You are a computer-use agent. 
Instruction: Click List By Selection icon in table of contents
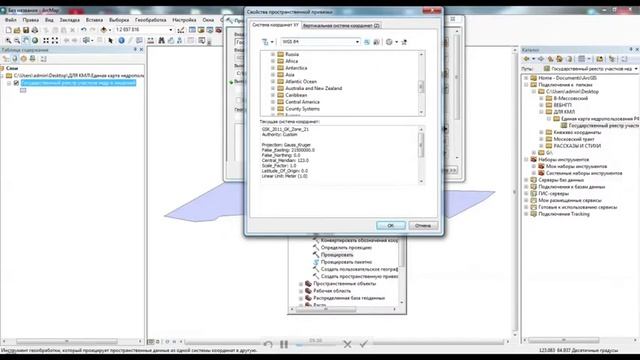[33, 59]
